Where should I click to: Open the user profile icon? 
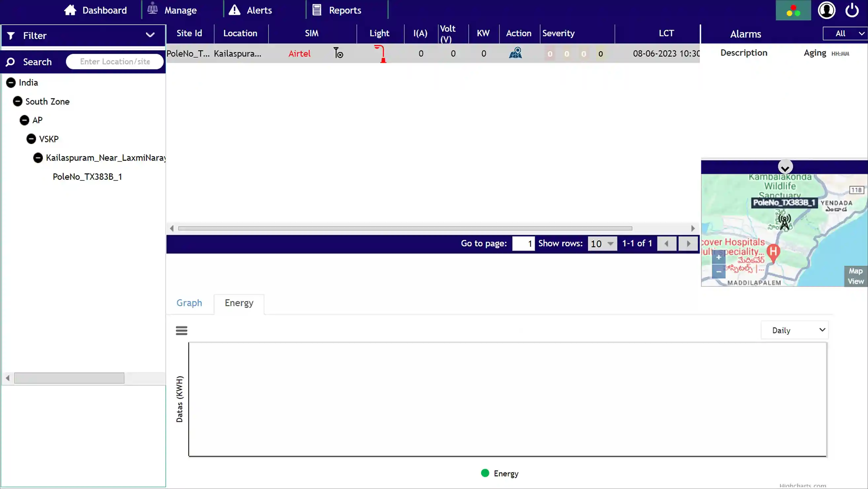click(x=826, y=11)
